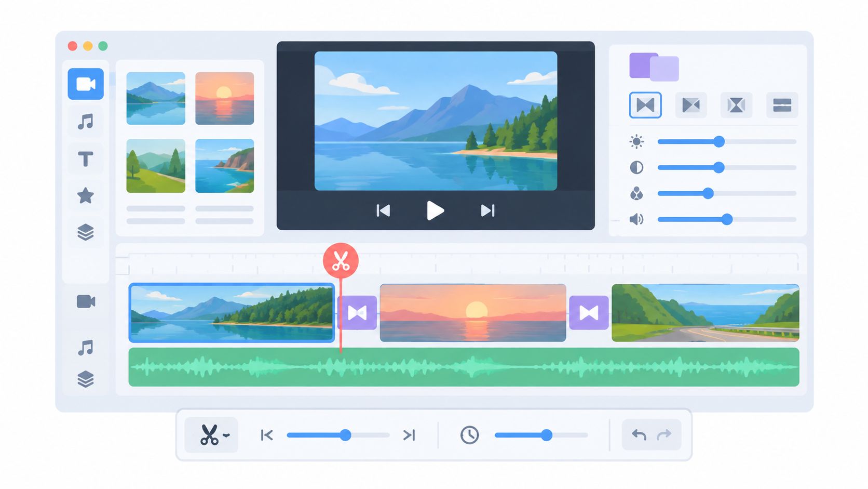
Task: Select the sunset timeline clip
Action: 473,312
